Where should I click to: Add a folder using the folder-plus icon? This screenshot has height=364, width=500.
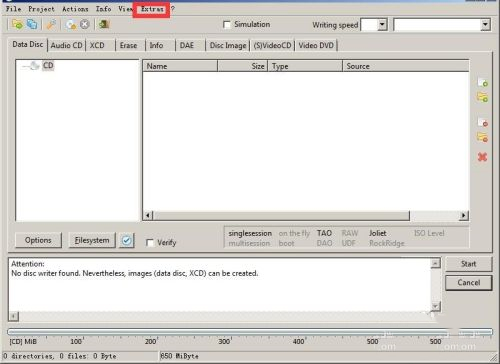pos(482,97)
